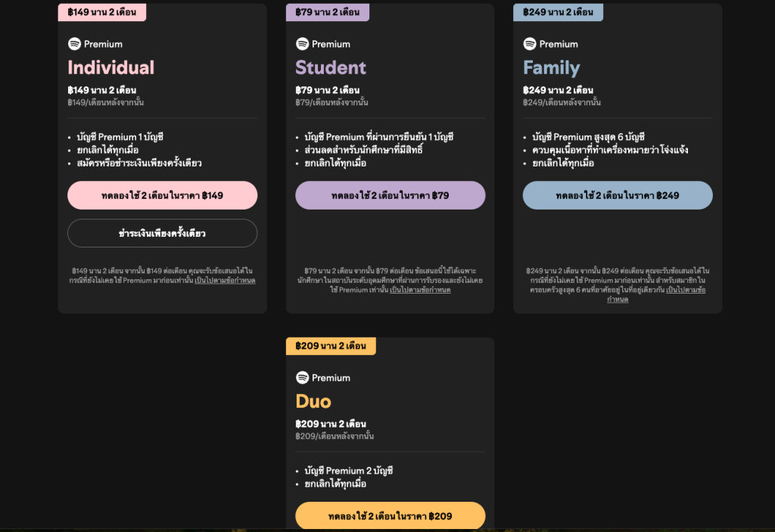Click bullet สมัครหรือชำระเงินเพียงครั้งเดียว
Viewport: 775px width, 532px height.
click(x=139, y=163)
